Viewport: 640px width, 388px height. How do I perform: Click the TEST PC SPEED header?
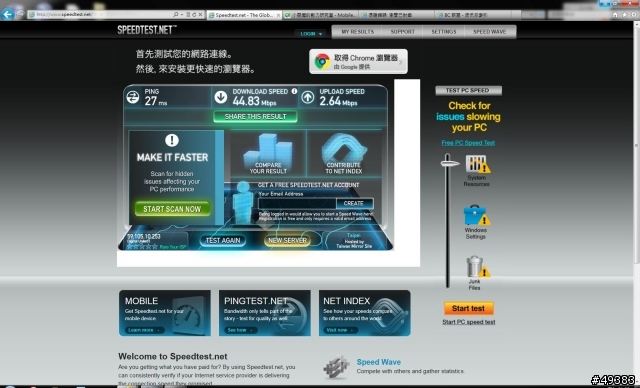coord(468,90)
